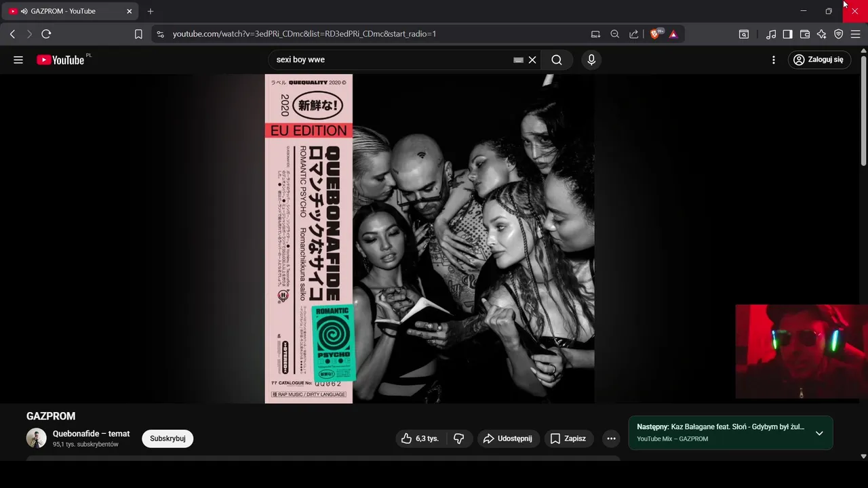Sign in with Zaloguj się button
This screenshot has width=868, height=488.
pos(819,60)
